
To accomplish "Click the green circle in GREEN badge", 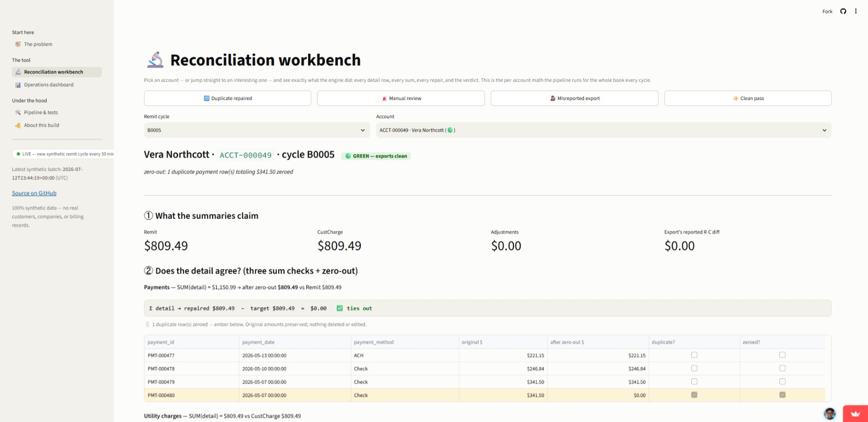I will [x=348, y=156].
